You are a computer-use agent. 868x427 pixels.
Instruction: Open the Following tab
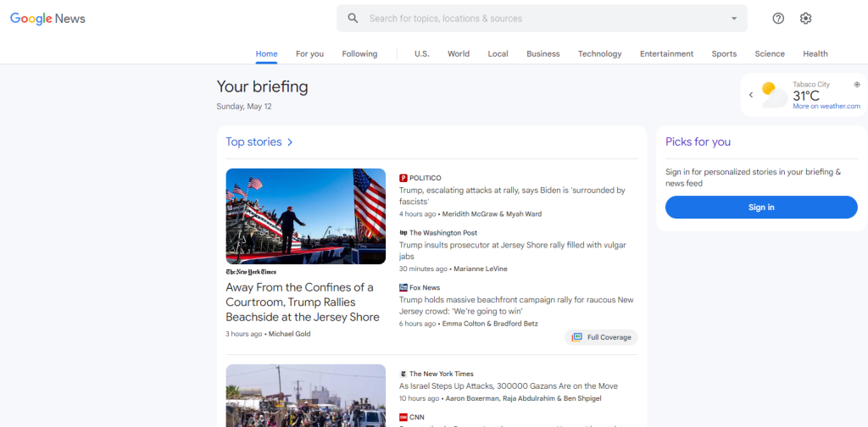[359, 53]
